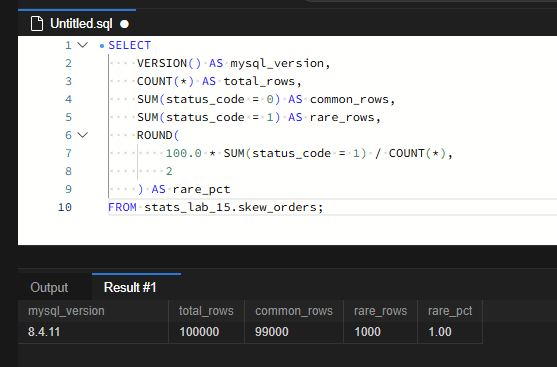The height and width of the screenshot is (367, 557).
Task: Click the rare_rows alias on line 5
Action: click(342, 117)
